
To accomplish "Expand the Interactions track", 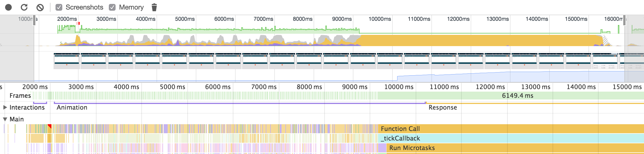I will 5,107.
